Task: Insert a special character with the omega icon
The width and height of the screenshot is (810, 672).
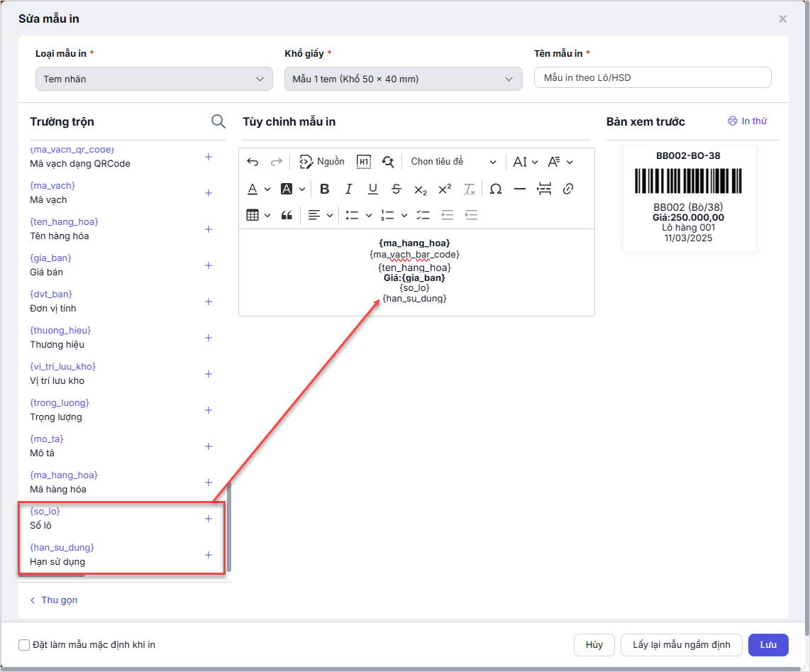Action: click(x=496, y=189)
